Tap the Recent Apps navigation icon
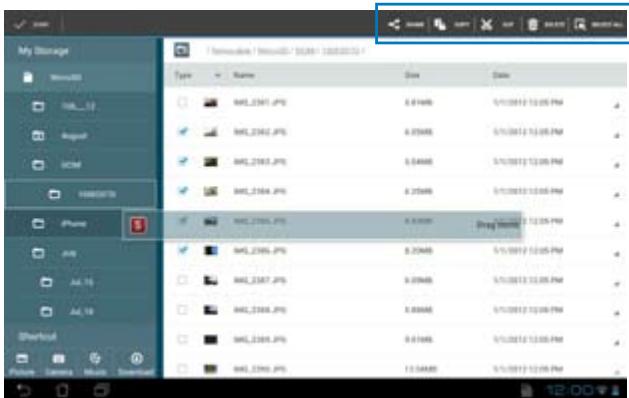This screenshot has height=398, width=629. click(x=101, y=390)
